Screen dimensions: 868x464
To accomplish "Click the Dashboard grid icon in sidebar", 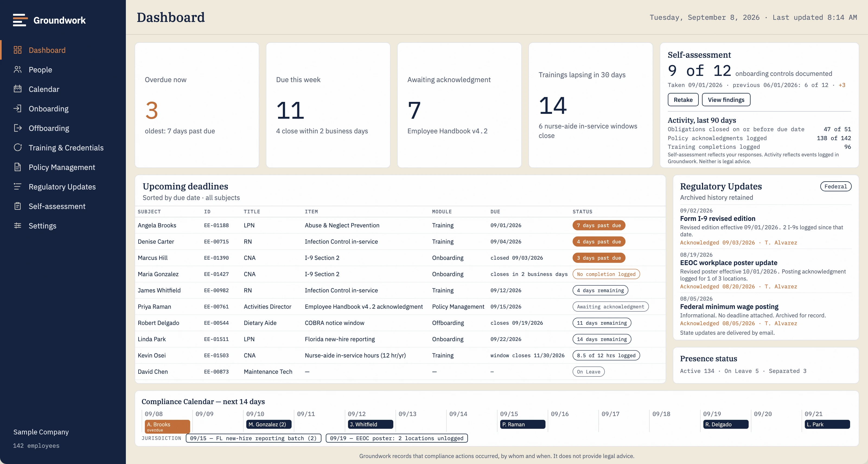I will (x=18, y=50).
